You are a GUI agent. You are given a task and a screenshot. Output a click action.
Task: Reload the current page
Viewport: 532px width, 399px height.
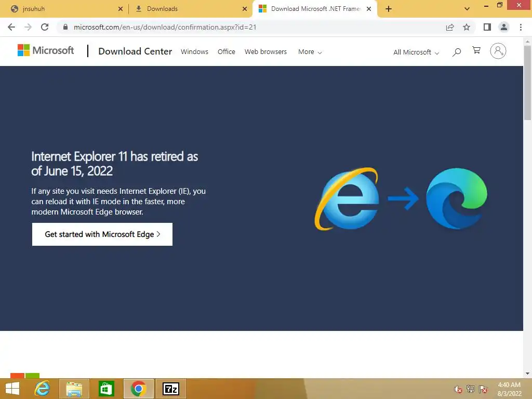click(45, 27)
